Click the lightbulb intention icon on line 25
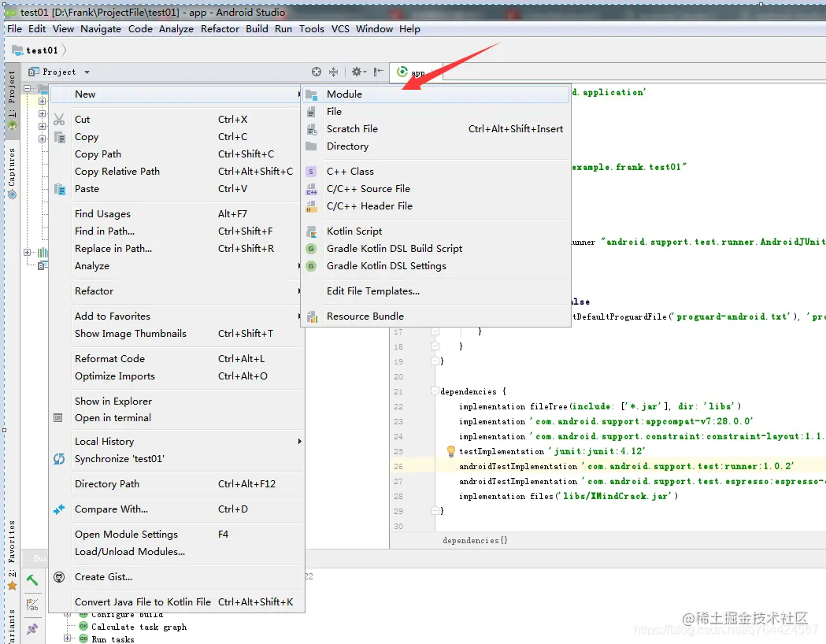Viewport: 826px width, 644px height. point(451,451)
